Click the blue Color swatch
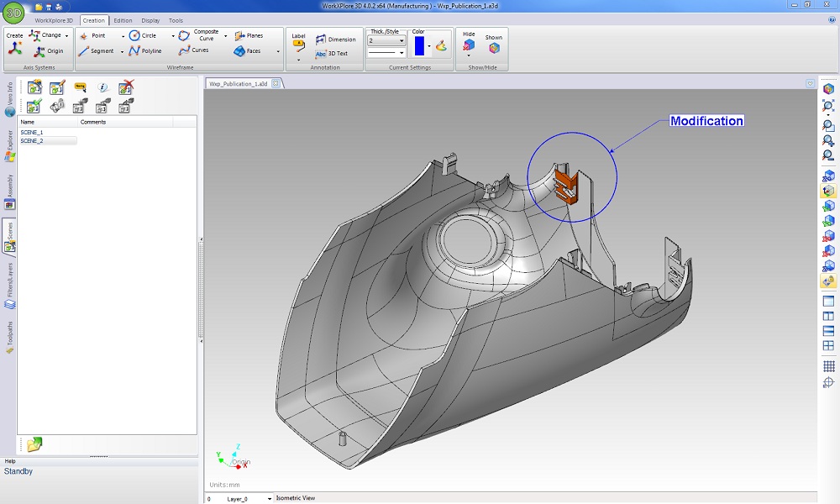The width and height of the screenshot is (840, 504). click(419, 46)
